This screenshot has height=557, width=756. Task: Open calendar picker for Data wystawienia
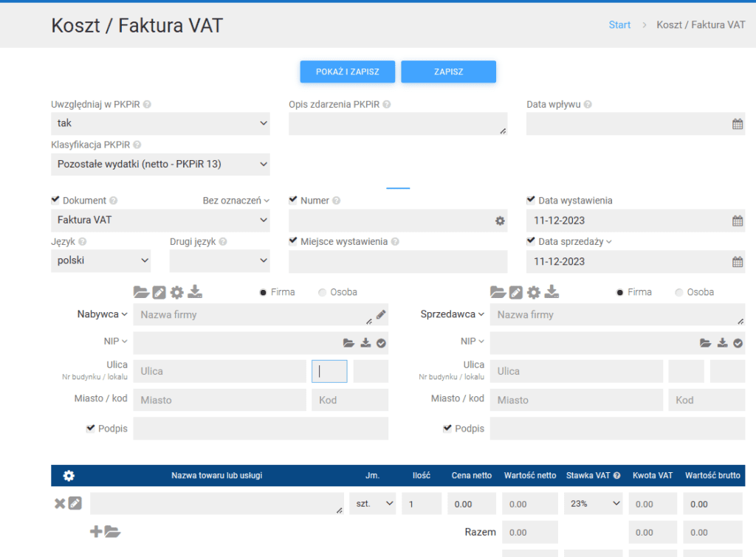(737, 221)
